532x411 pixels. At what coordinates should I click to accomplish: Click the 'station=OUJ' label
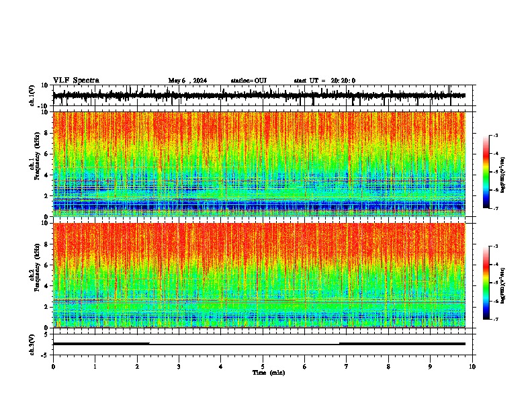[249, 81]
